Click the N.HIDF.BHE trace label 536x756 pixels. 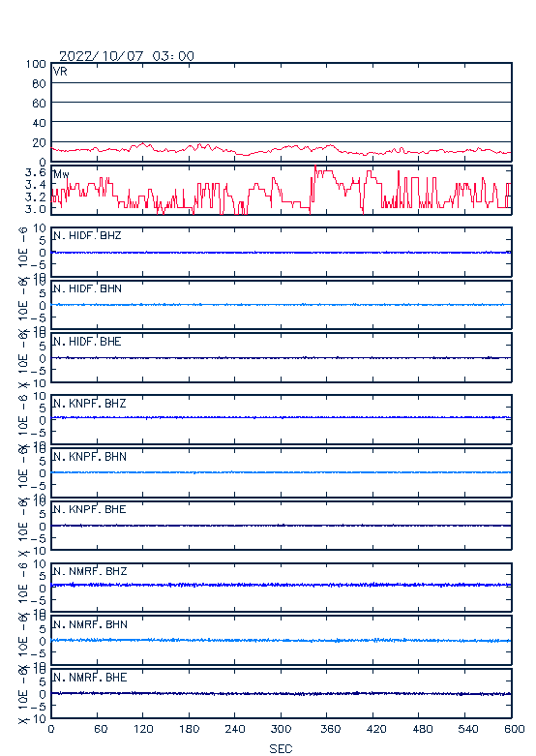pyautogui.click(x=87, y=342)
